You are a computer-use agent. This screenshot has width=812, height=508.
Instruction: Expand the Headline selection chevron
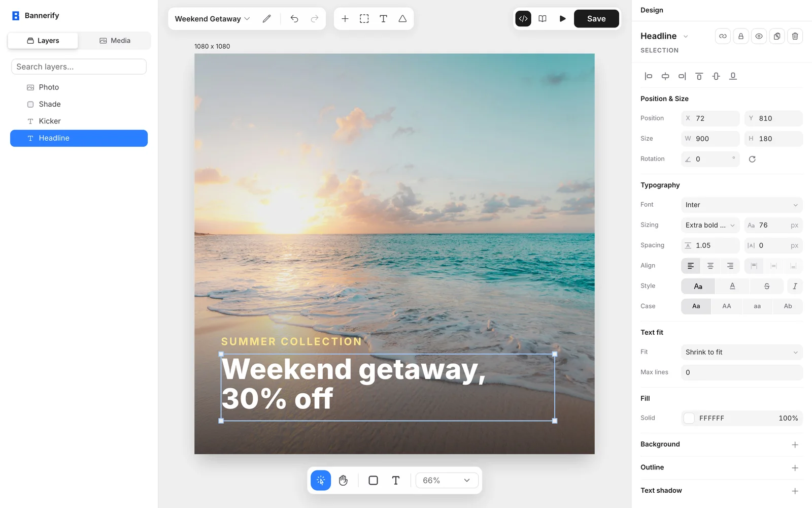(x=686, y=36)
